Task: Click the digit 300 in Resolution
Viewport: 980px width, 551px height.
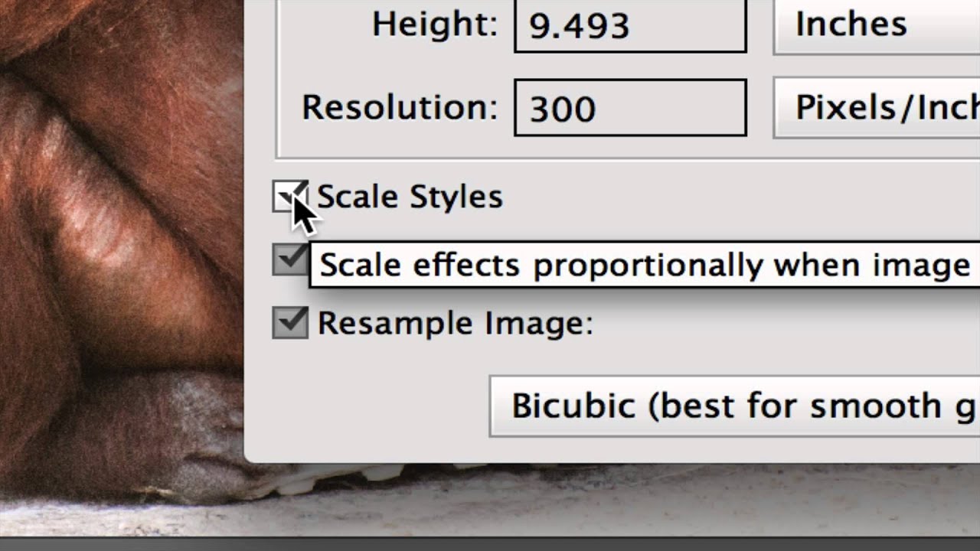Action: coord(562,109)
